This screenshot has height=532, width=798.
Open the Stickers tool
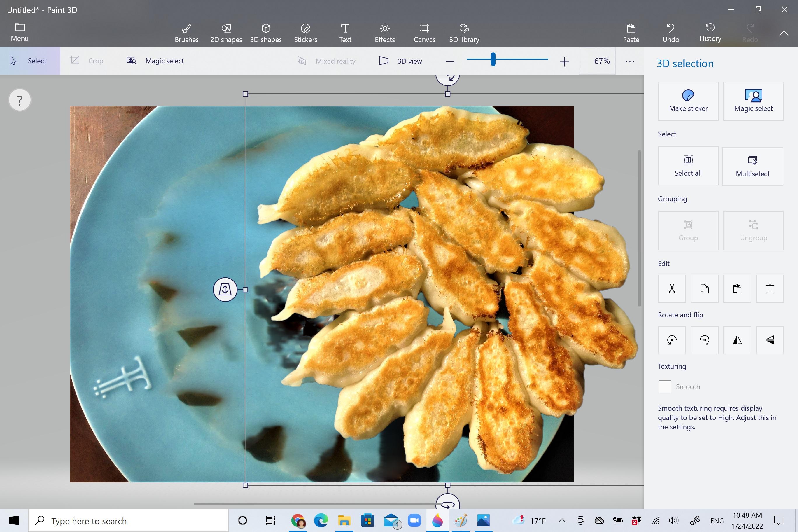tap(305, 33)
